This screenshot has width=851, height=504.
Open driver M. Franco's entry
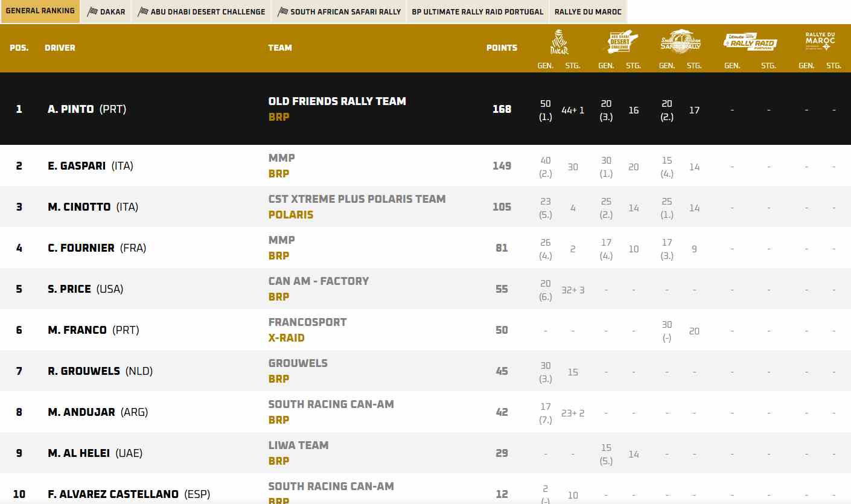tap(77, 330)
